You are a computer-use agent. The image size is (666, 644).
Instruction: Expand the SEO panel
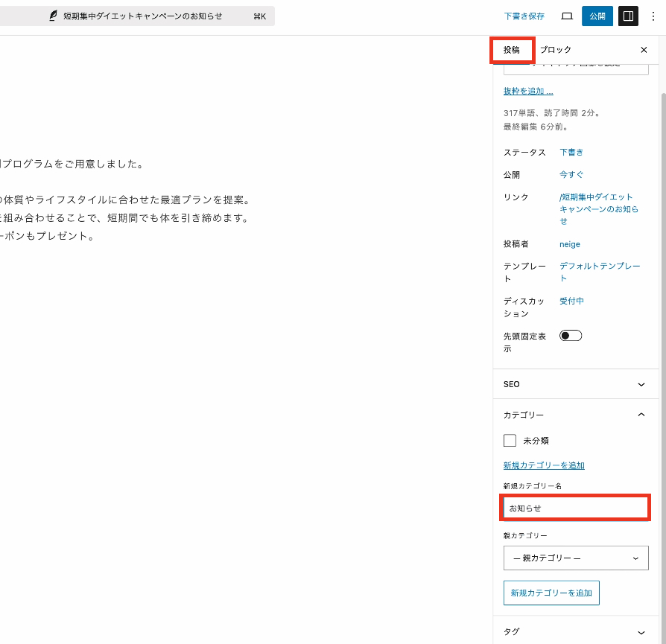(641, 384)
